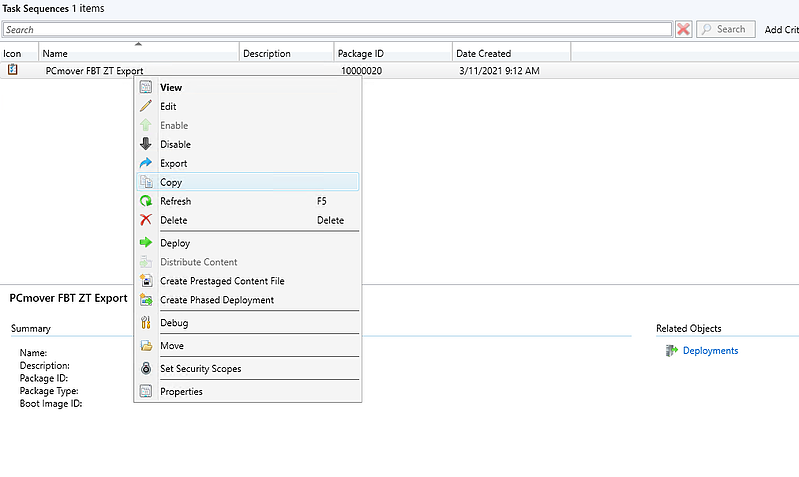Click the Summary section heading
Screen dimensions: 799x477
coord(31,328)
